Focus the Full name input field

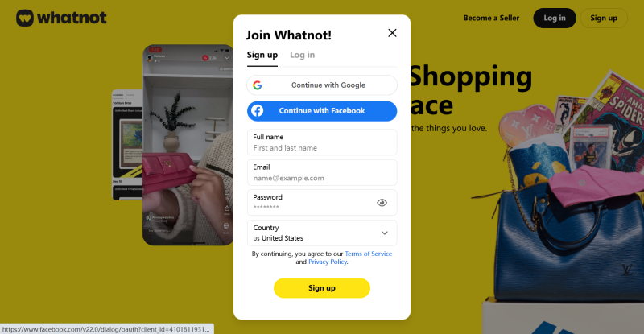pos(322,142)
